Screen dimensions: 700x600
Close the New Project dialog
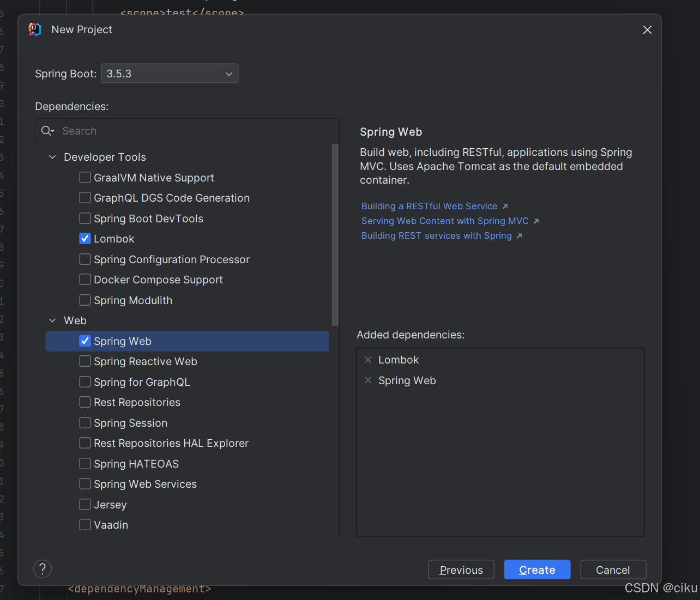647,30
